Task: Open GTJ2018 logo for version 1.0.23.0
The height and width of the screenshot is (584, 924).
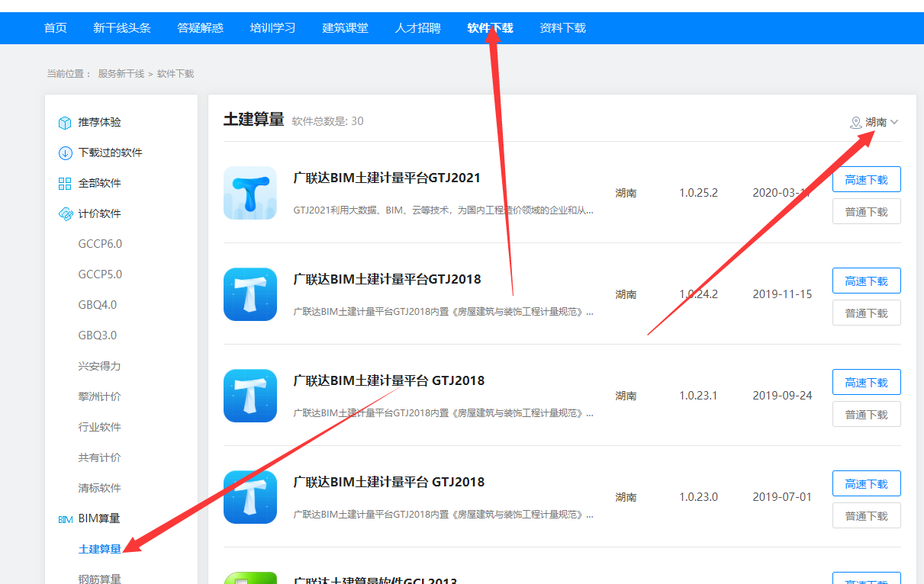Action: [250, 497]
